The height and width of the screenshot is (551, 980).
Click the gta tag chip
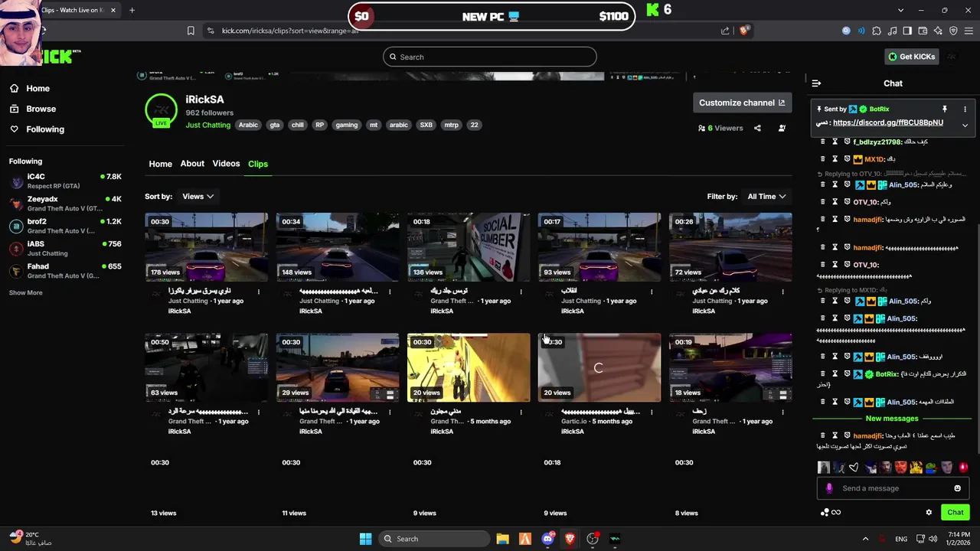coord(274,126)
